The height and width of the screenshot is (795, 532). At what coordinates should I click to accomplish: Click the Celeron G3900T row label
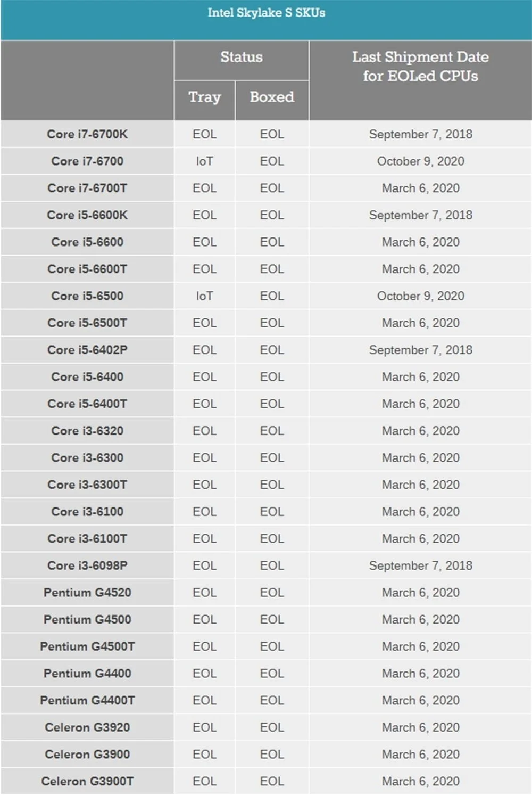(x=87, y=781)
